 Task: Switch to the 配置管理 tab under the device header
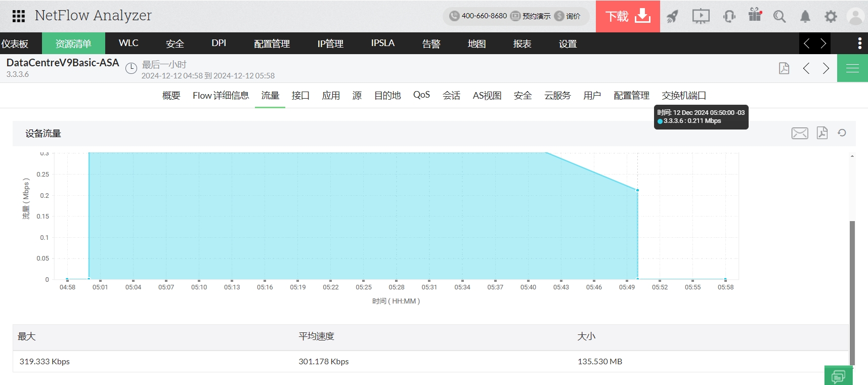[x=631, y=95]
